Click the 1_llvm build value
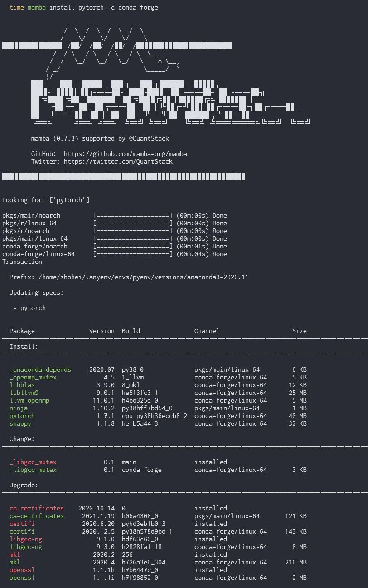 [133, 377]
